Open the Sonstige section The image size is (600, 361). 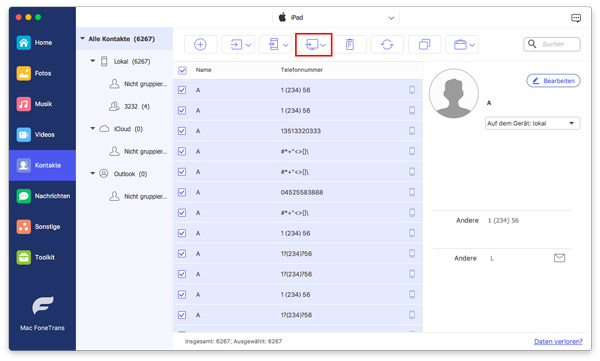[x=42, y=227]
